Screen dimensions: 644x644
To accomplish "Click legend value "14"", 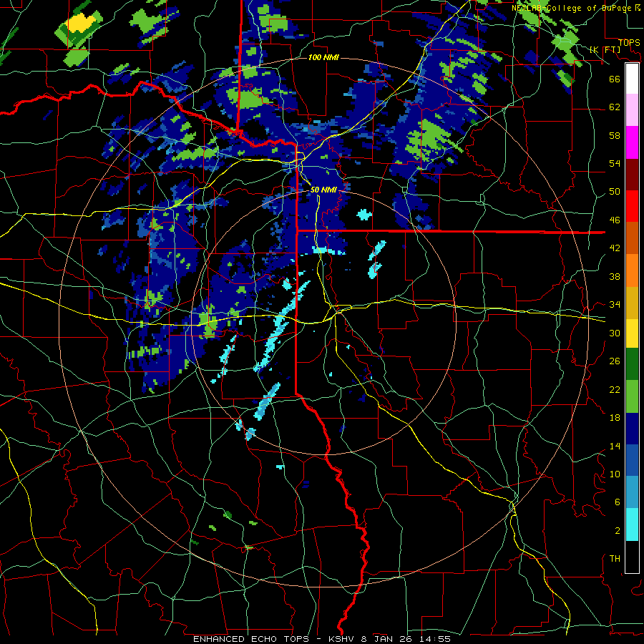I will tap(615, 446).
